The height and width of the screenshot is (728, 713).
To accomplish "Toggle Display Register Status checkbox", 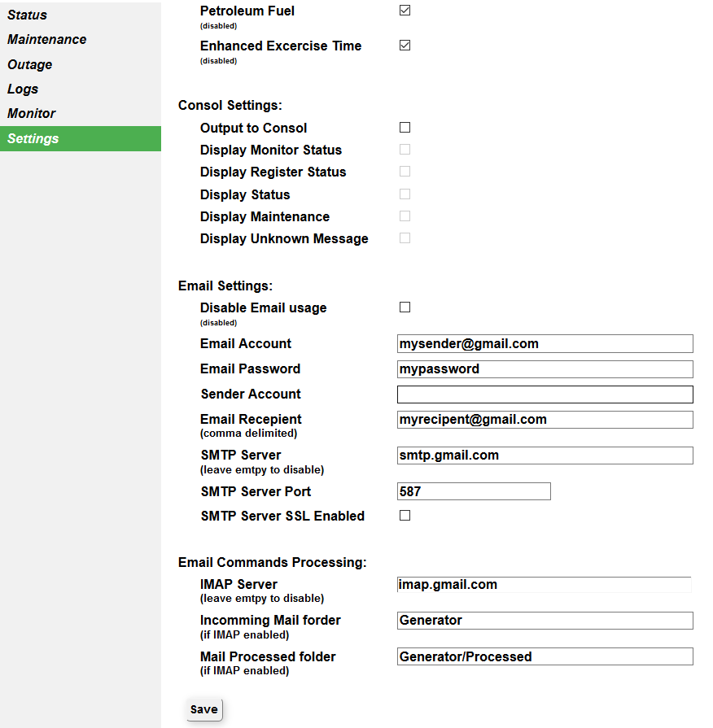I will tap(405, 172).
